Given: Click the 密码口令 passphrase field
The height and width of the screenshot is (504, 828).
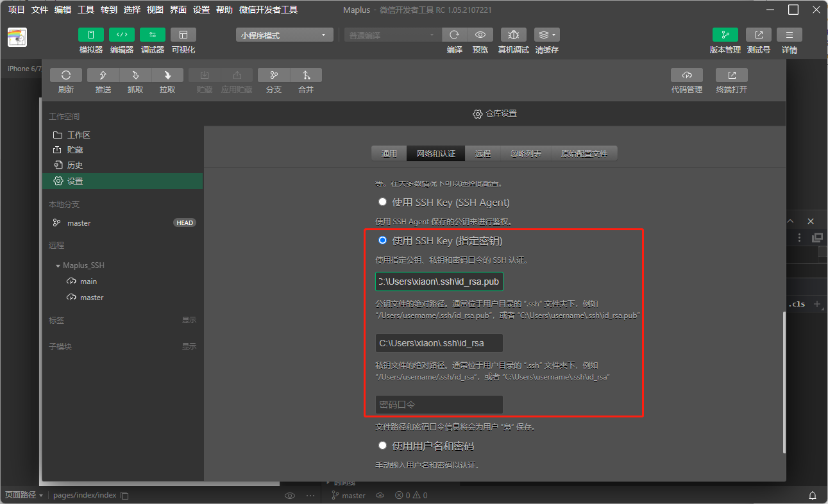Looking at the screenshot, I should click(439, 405).
